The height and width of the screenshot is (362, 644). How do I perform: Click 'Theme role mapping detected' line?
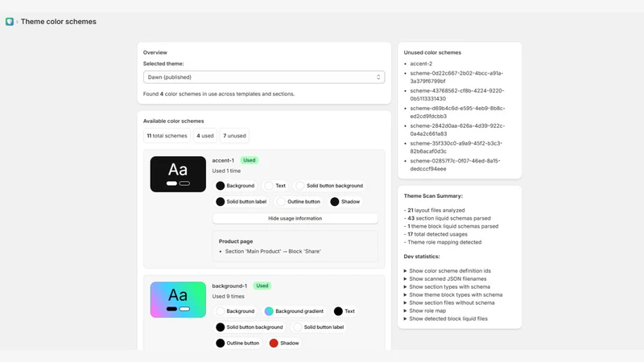(x=443, y=242)
